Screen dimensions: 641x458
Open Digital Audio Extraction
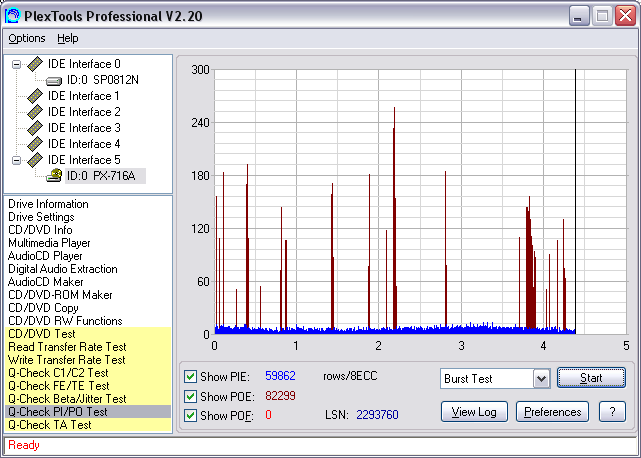point(63,269)
